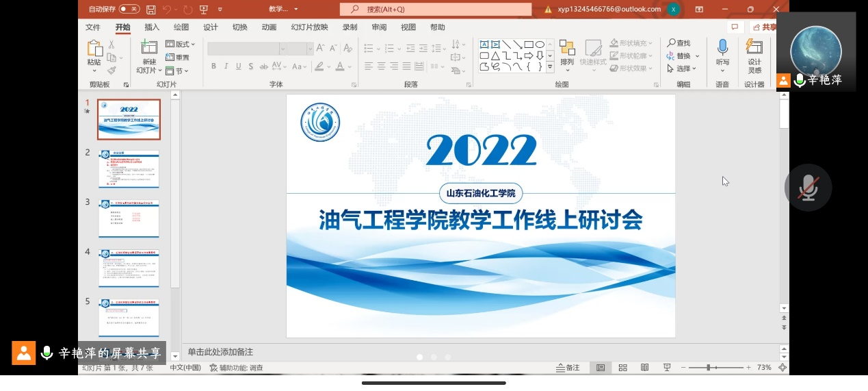Select slide 3 thumbnail in slide panel
The height and width of the screenshot is (391, 868).
(129, 218)
